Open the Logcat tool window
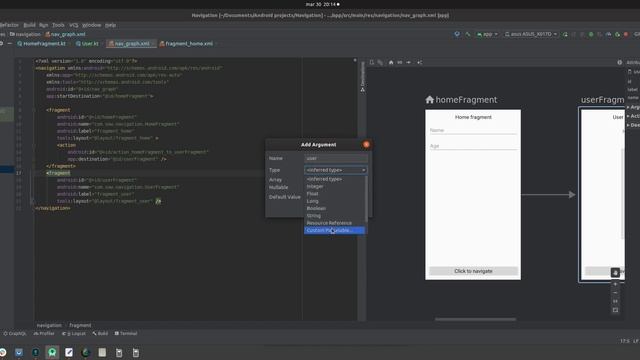The width and height of the screenshot is (640, 360). pyautogui.click(x=74, y=333)
